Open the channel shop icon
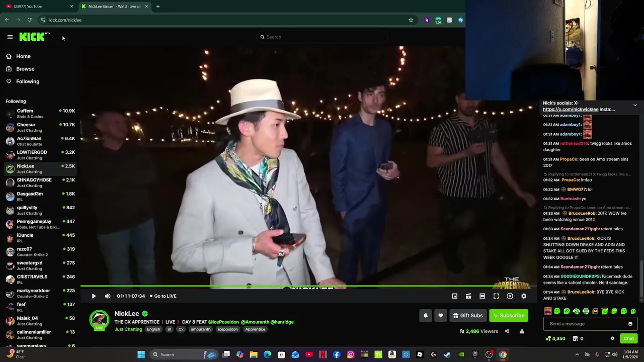Viewport: 644px width, 362px height. 576,339
